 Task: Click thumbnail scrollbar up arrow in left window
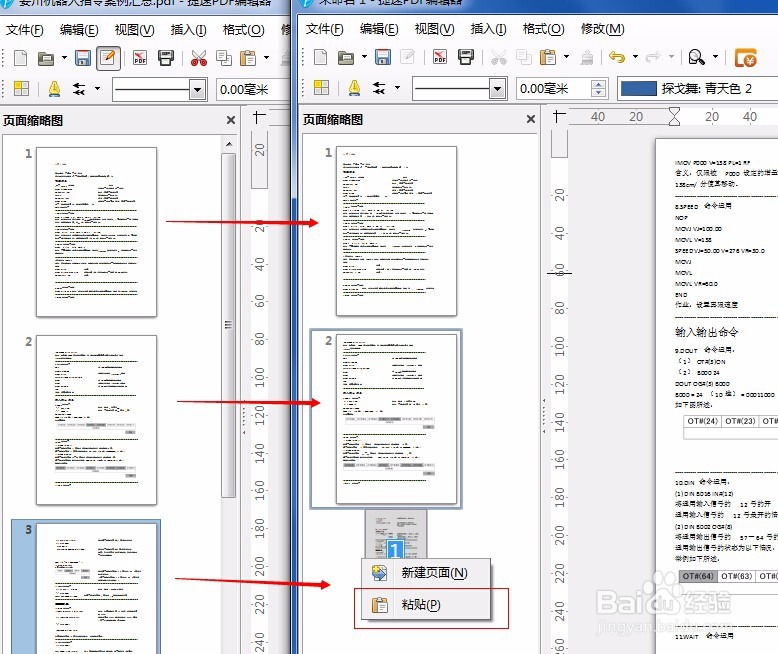(229, 144)
